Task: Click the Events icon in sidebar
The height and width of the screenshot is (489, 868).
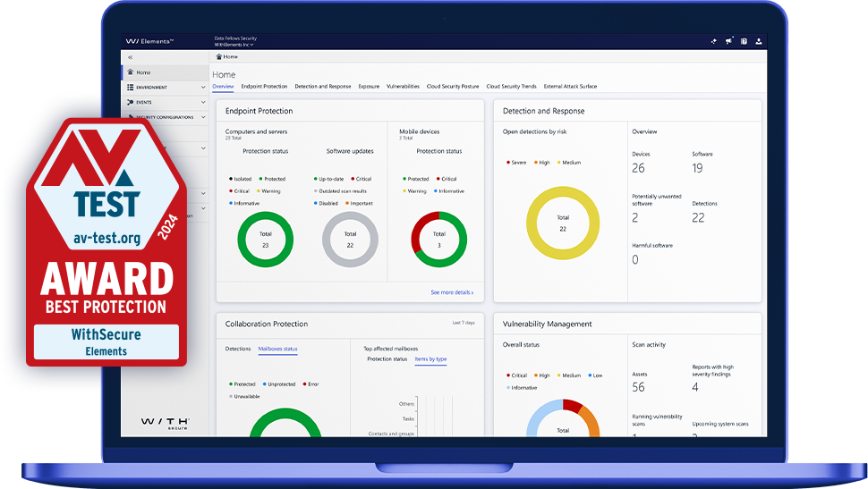Action: point(131,103)
